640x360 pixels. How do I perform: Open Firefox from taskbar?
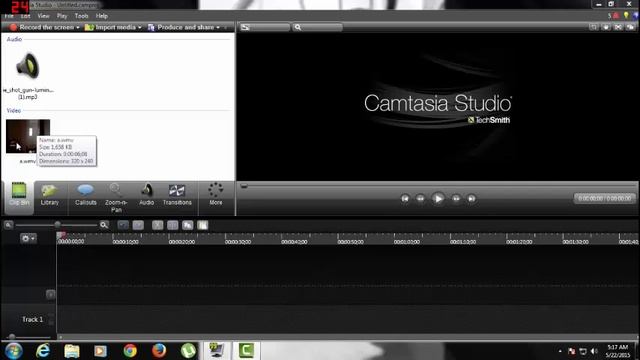coord(159,351)
